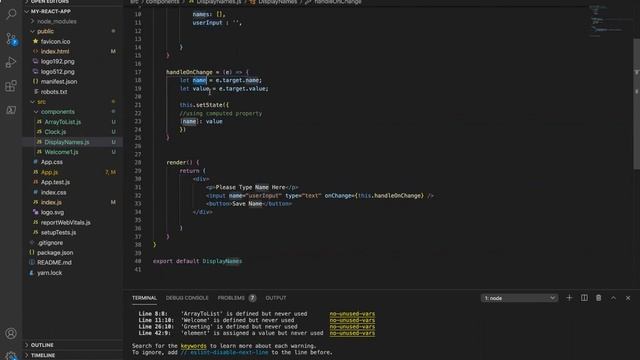Open the Manage gear icon
640x360 pixels.
pos(11,356)
